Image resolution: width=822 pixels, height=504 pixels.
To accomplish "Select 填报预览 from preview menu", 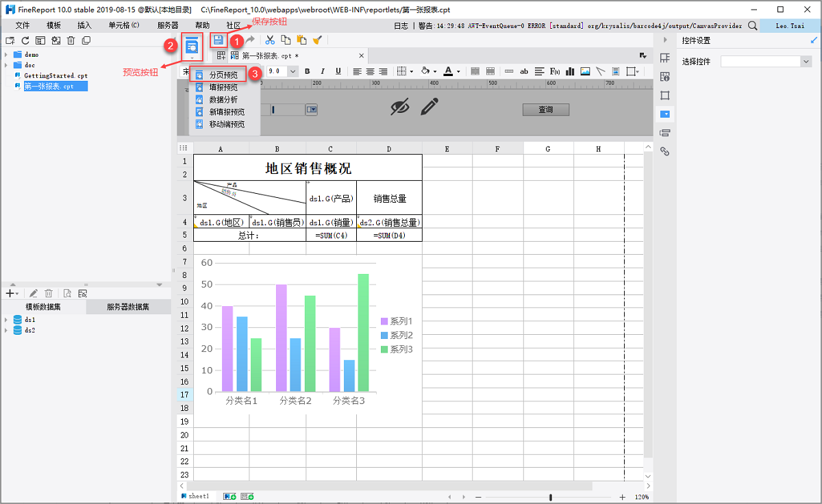I will tap(223, 87).
